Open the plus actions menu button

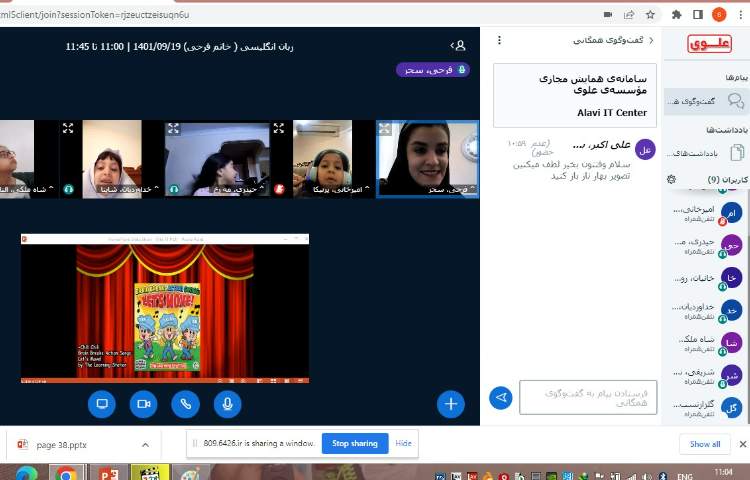[451, 404]
